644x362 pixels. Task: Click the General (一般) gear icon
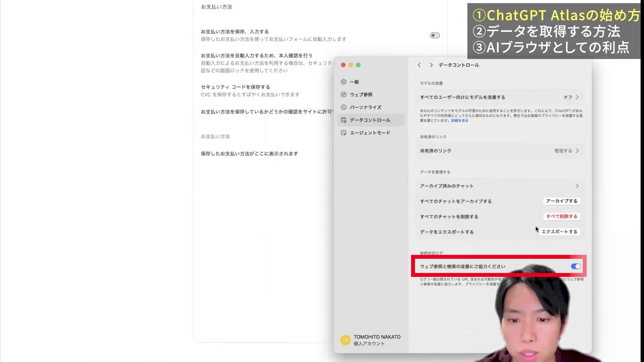point(343,82)
